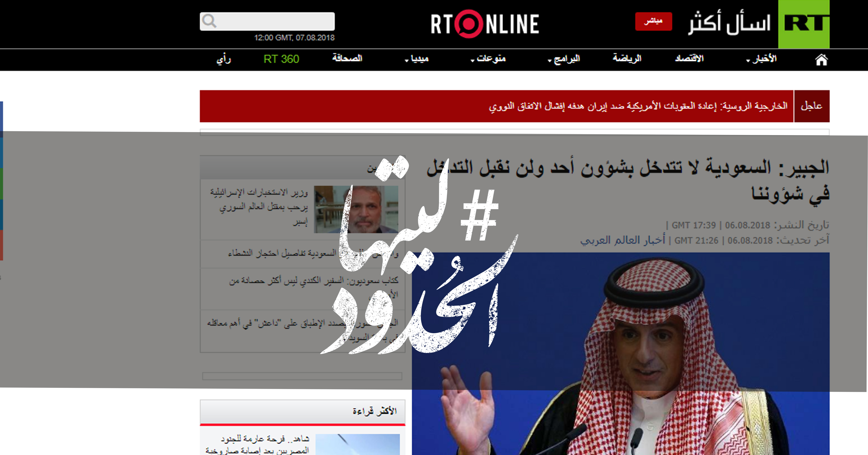Expand the ميديا dropdown menu
The image size is (868, 455).
pos(417,59)
